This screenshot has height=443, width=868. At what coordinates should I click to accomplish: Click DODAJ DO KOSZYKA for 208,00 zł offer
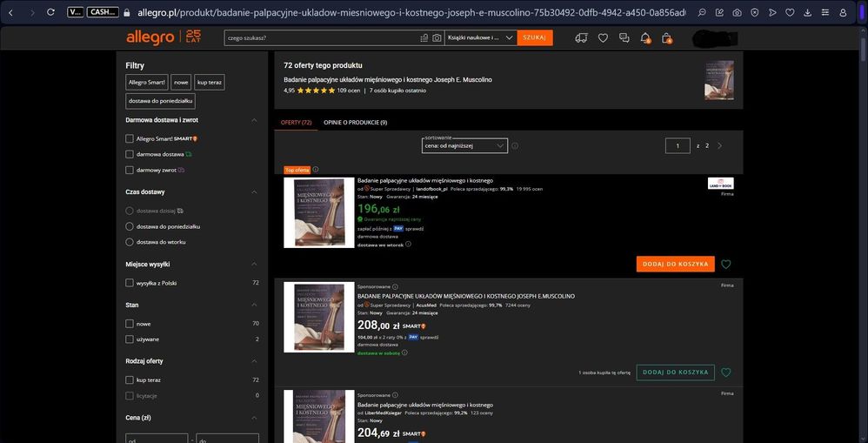(x=676, y=373)
